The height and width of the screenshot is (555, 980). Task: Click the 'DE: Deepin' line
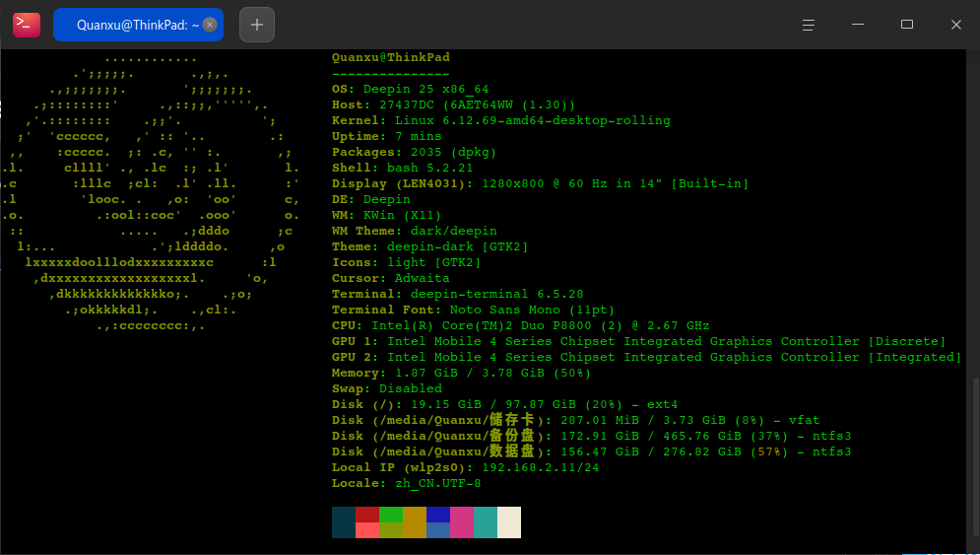[x=370, y=199]
